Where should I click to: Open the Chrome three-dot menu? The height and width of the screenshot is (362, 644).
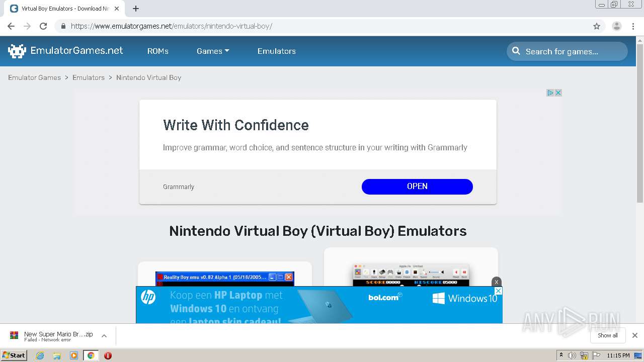tap(633, 26)
